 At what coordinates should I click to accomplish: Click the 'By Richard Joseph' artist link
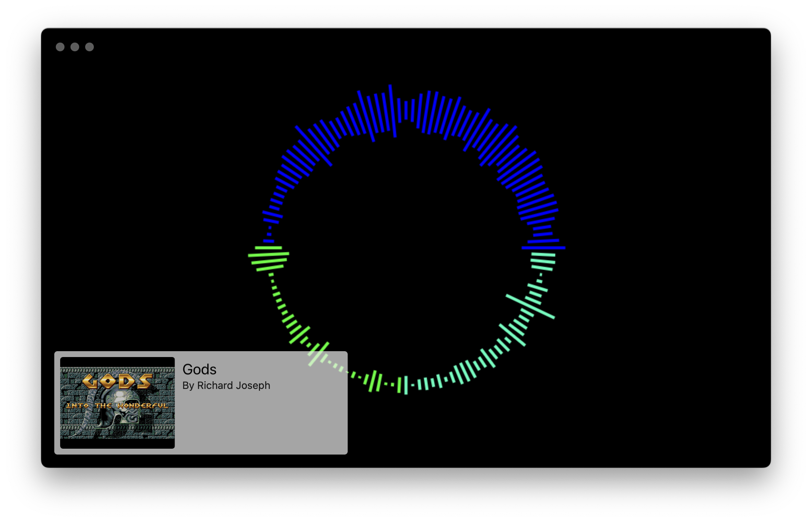click(x=227, y=386)
